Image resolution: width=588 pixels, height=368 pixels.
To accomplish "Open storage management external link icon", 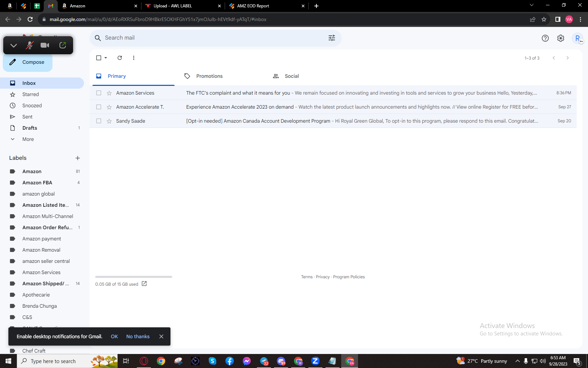I will pyautogui.click(x=144, y=284).
